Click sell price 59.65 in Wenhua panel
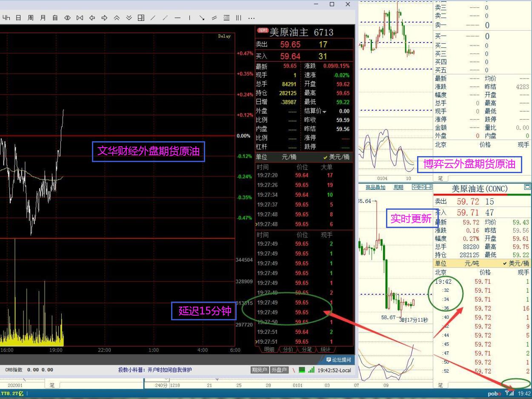The height and width of the screenshot is (399, 532). [290, 44]
